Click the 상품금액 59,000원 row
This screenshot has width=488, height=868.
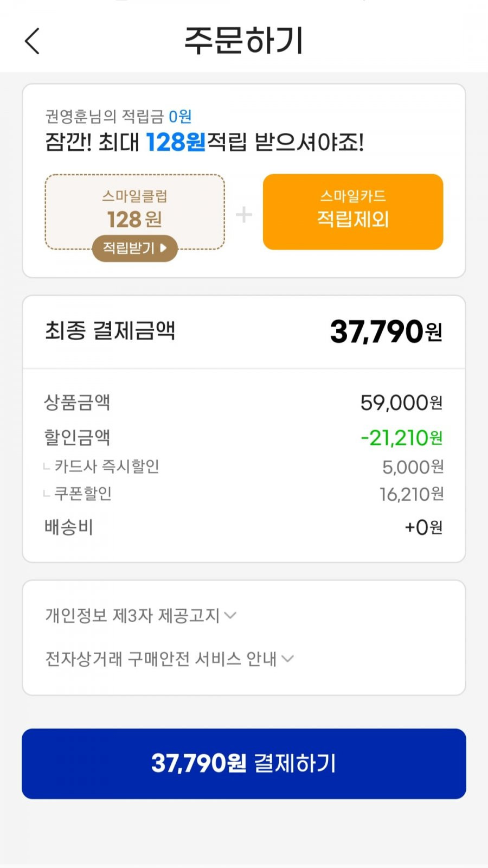click(x=244, y=403)
